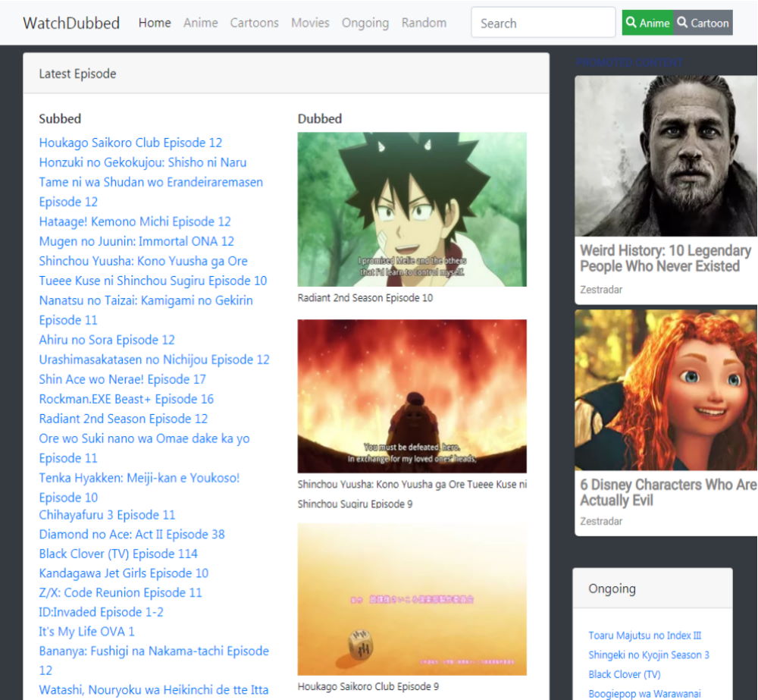Open Honzuki no Gekokujou Episode 12 link
Viewport: 758px width, 700px height.
151,182
